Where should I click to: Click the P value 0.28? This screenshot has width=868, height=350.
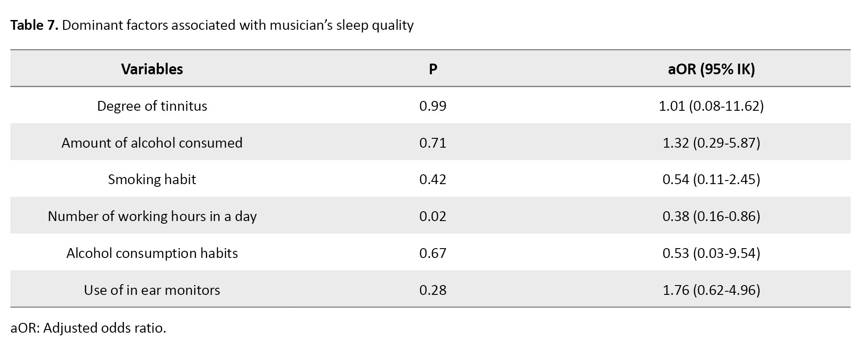[x=433, y=290]
